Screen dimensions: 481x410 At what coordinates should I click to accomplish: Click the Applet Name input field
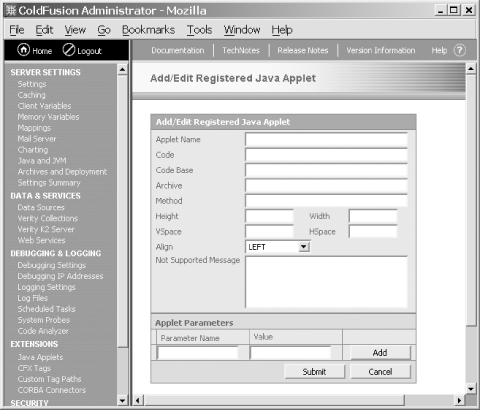pos(326,140)
